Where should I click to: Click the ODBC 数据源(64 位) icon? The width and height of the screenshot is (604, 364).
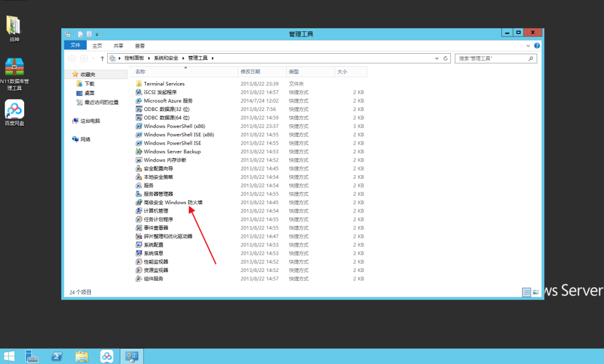tap(139, 117)
